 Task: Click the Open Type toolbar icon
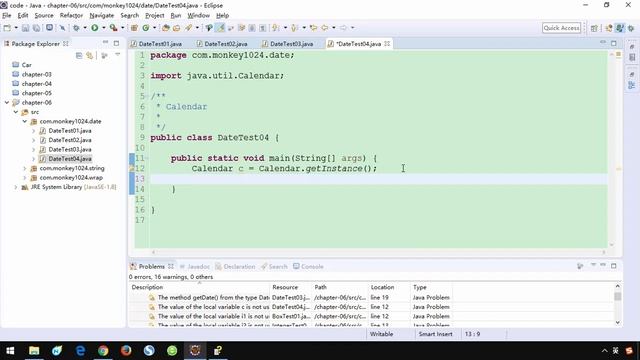pyautogui.click(x=166, y=28)
